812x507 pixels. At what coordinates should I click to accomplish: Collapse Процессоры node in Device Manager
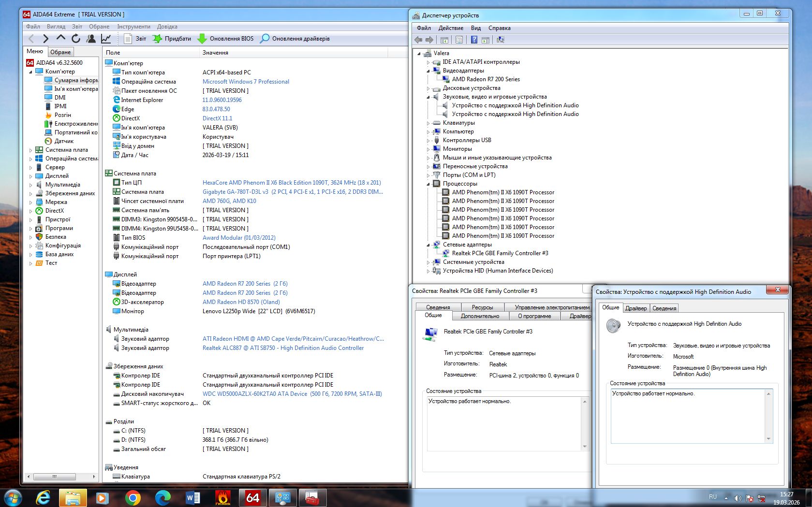click(428, 184)
